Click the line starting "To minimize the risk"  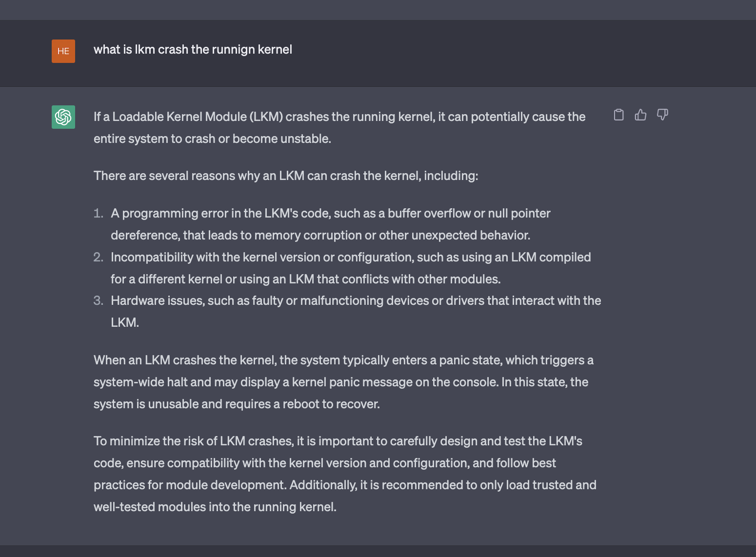tap(338, 441)
